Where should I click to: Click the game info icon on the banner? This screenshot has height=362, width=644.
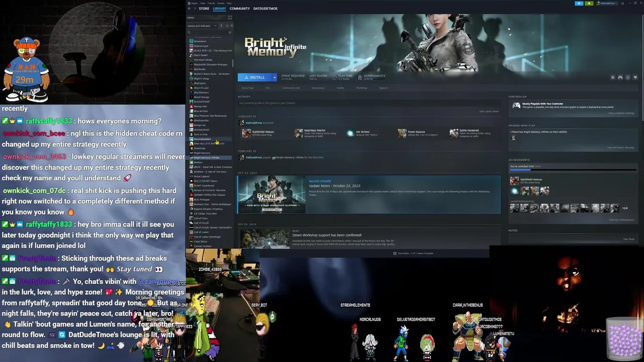[627, 77]
